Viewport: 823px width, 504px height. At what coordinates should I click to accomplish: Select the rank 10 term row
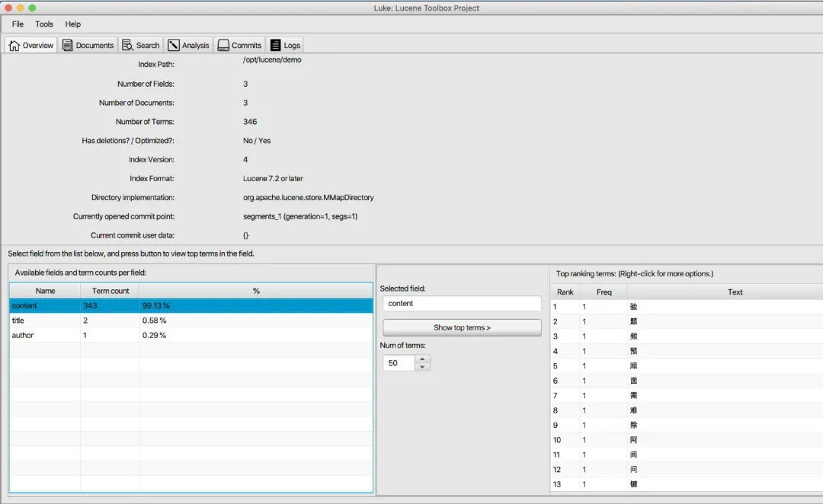click(x=687, y=439)
